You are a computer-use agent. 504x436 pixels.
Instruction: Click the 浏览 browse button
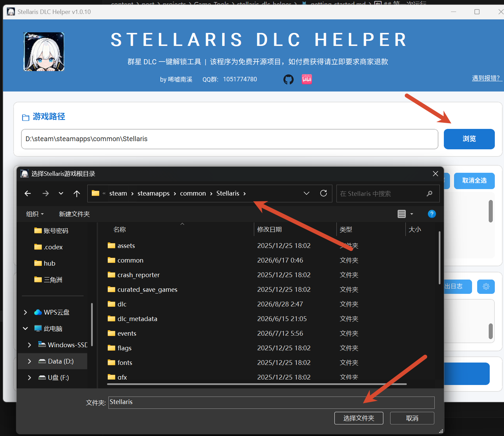[x=469, y=139]
